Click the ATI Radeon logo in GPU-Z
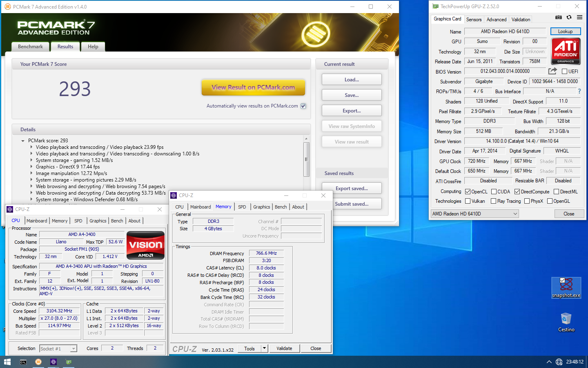588x368 pixels. coord(566,51)
